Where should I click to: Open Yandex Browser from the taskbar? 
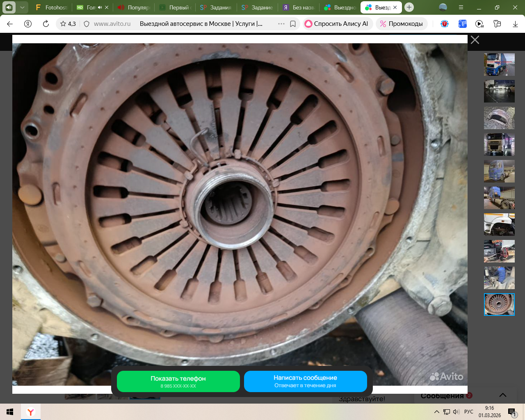click(x=30, y=412)
